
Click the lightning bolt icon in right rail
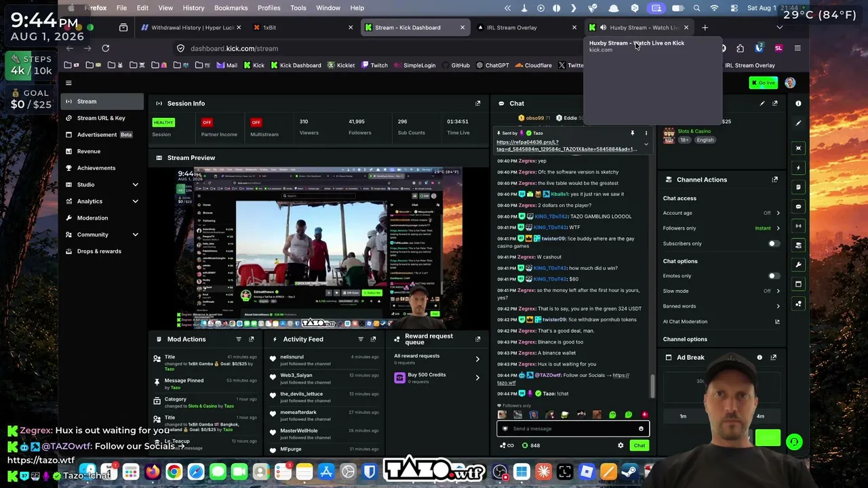(798, 167)
